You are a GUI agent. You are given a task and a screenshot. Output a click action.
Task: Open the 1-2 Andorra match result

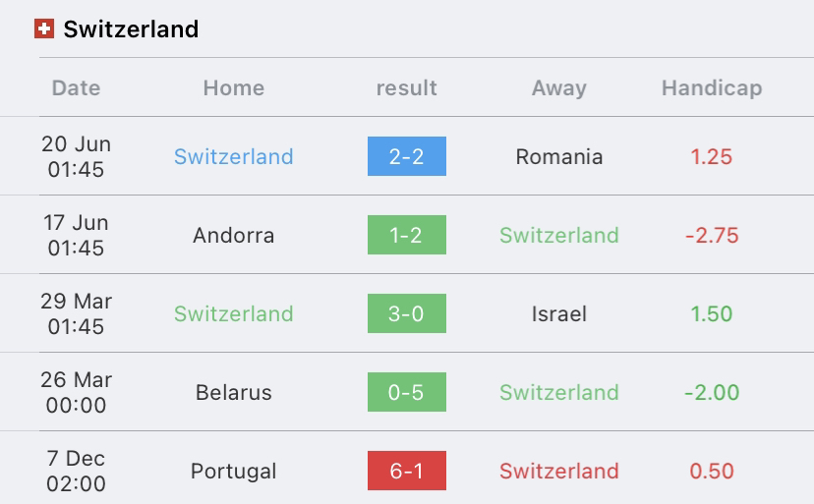point(406,235)
